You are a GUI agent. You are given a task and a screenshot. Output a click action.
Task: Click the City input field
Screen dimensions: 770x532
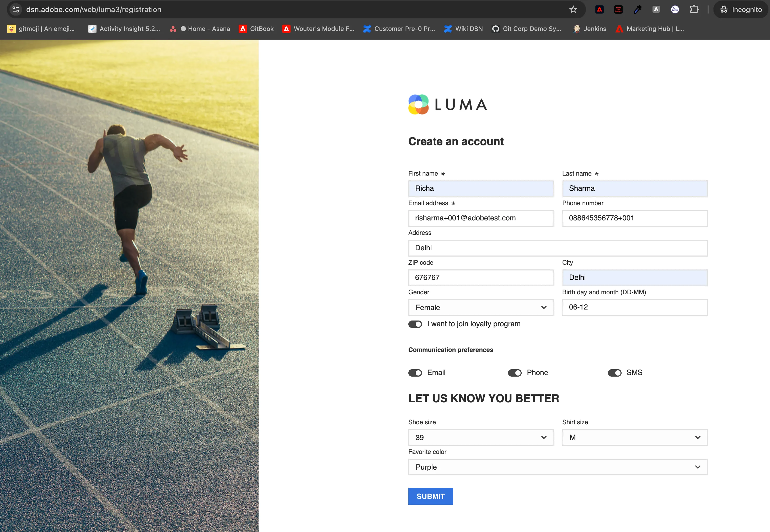[635, 277]
